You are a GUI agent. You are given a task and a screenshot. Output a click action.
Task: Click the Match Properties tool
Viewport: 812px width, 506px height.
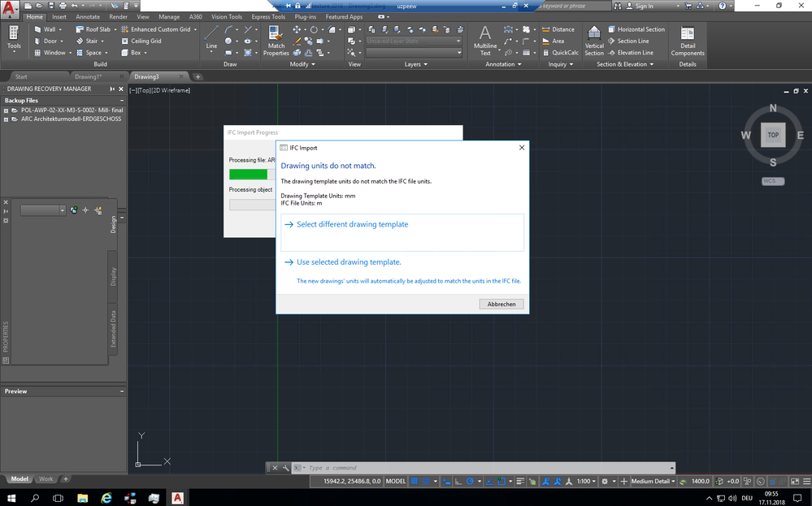(276, 41)
